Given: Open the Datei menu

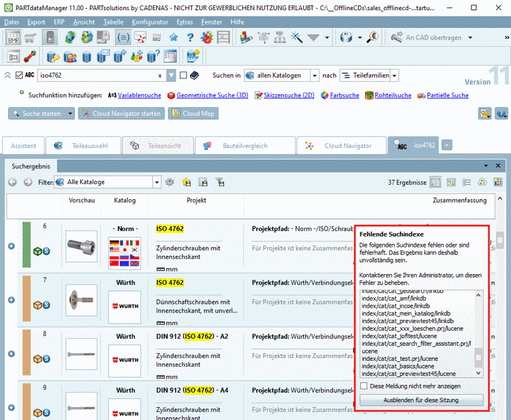Looking at the screenshot, I should 12,22.
